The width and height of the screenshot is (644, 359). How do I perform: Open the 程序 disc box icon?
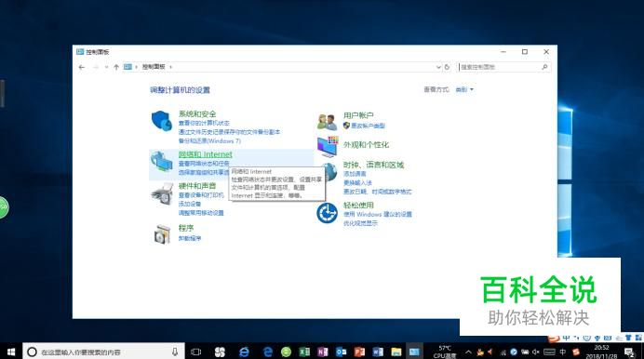coord(162,234)
